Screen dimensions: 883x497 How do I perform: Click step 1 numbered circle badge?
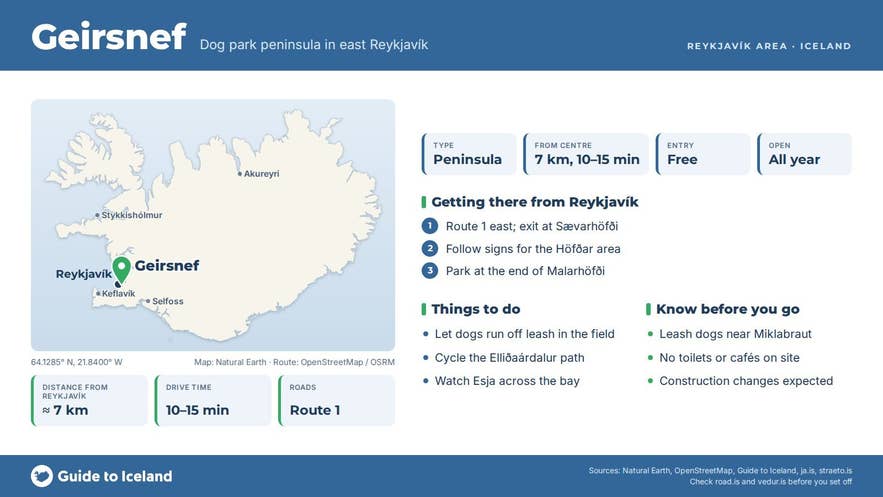coord(430,226)
